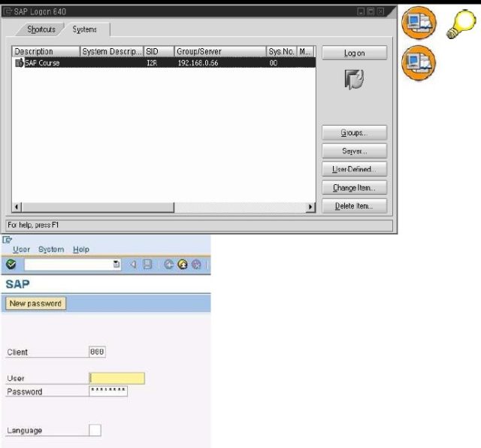The width and height of the screenshot is (481, 448).
Task: Open the System menu
Action: (51, 250)
